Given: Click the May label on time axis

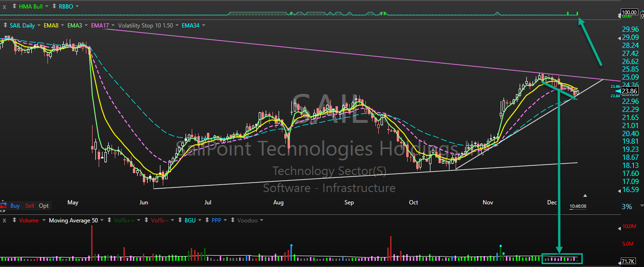Looking at the screenshot, I should pyautogui.click(x=73, y=203).
